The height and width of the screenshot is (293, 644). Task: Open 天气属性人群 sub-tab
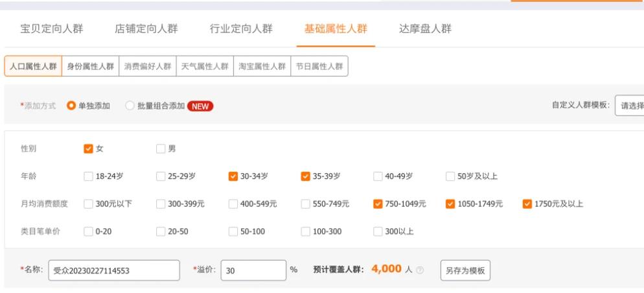click(x=205, y=66)
